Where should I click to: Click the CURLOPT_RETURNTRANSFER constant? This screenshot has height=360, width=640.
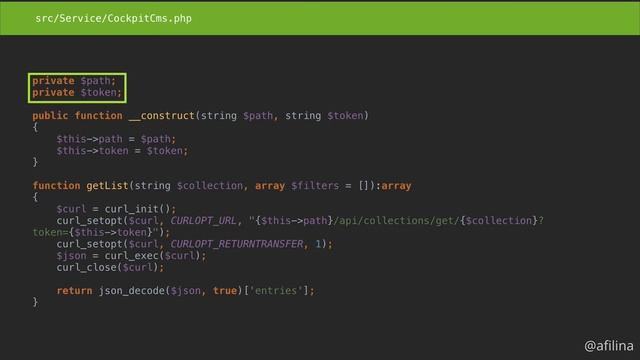pyautogui.click(x=237, y=244)
